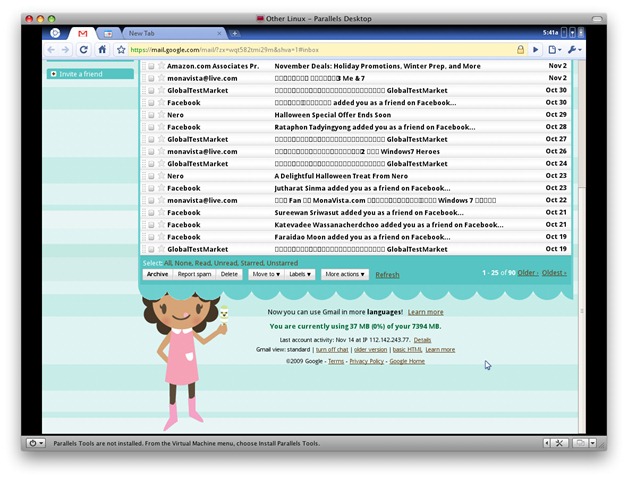Open the Labels dropdown

[x=300, y=274]
